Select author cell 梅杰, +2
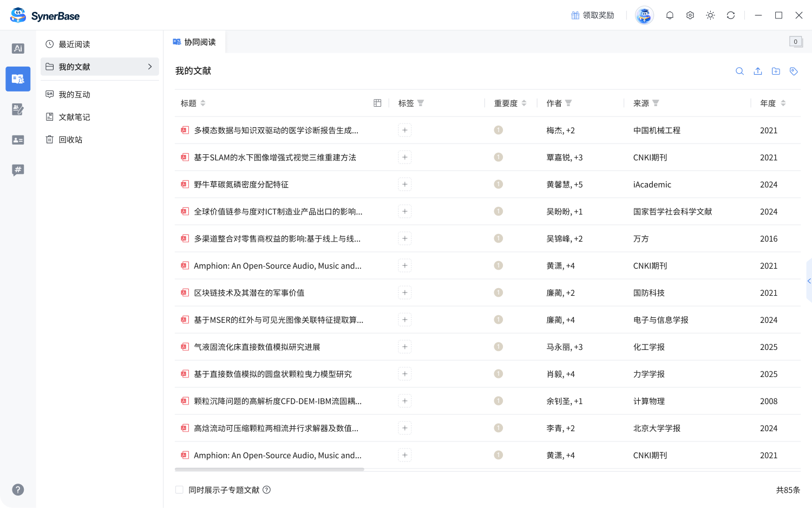Screen dimensions: 812x508 (x=560, y=130)
